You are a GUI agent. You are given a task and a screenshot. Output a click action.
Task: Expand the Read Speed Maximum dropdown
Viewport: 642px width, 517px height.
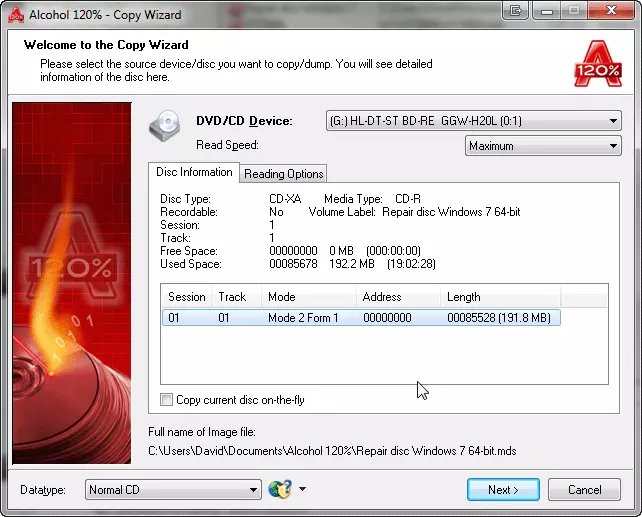[x=543, y=146]
